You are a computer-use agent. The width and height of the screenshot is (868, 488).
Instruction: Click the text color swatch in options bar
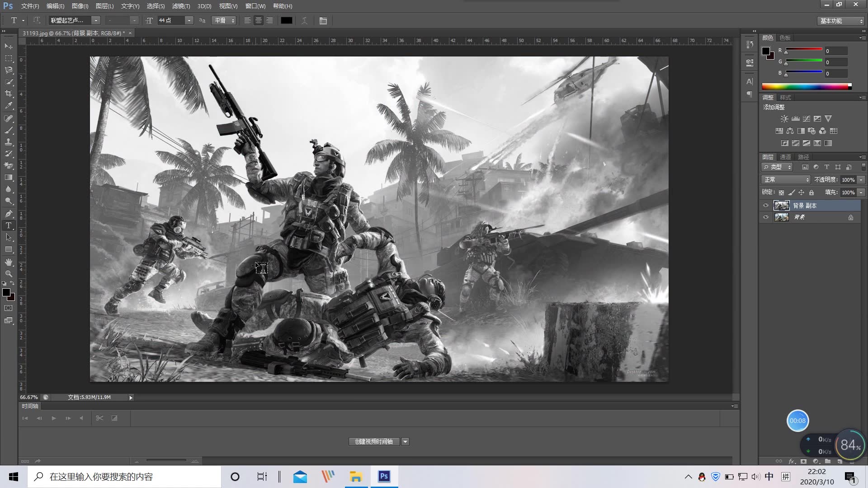click(x=286, y=21)
